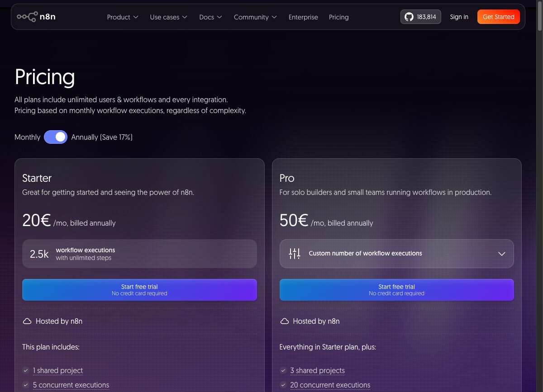Image resolution: width=543 pixels, height=392 pixels.
Task: Toggle Monthly/Annually billing switch
Action: click(x=56, y=137)
